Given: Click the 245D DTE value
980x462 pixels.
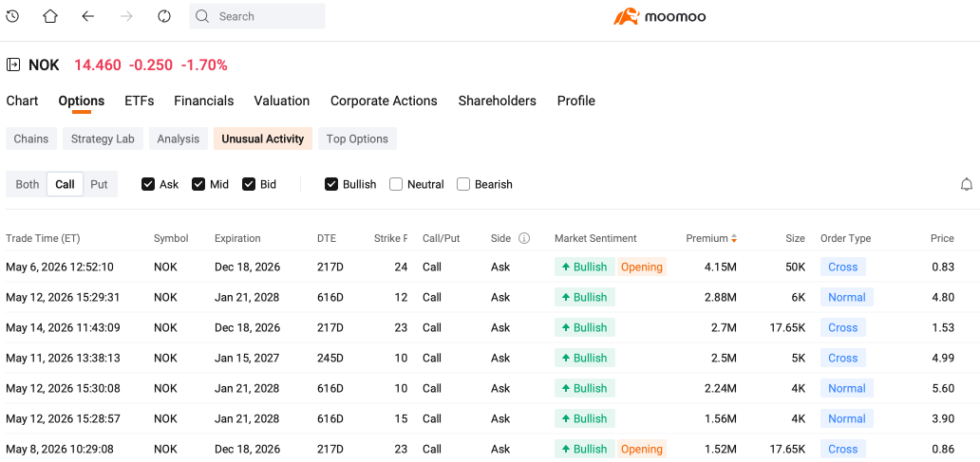Looking at the screenshot, I should [x=330, y=358].
